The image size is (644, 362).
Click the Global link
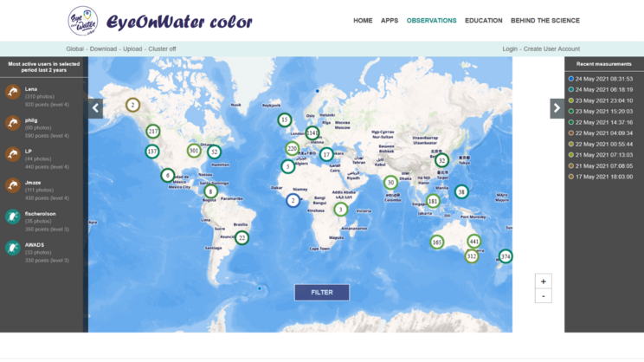(74, 48)
